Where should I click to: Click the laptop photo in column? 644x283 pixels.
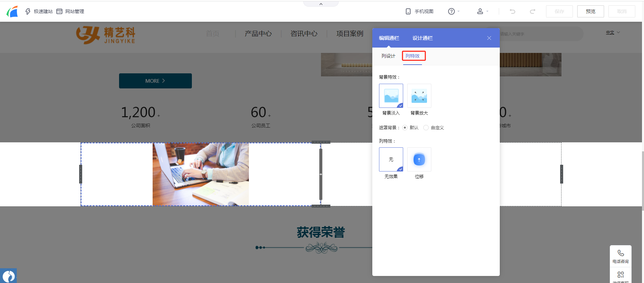click(x=201, y=174)
